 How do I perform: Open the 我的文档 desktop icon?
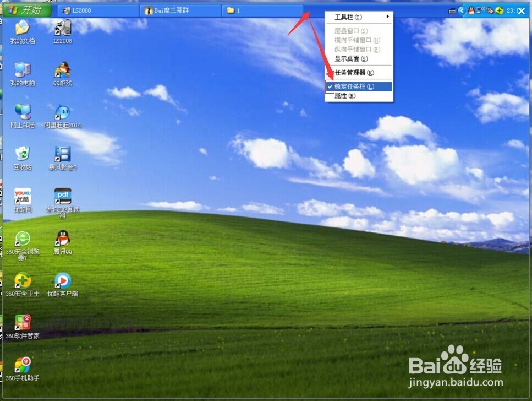tap(23, 32)
